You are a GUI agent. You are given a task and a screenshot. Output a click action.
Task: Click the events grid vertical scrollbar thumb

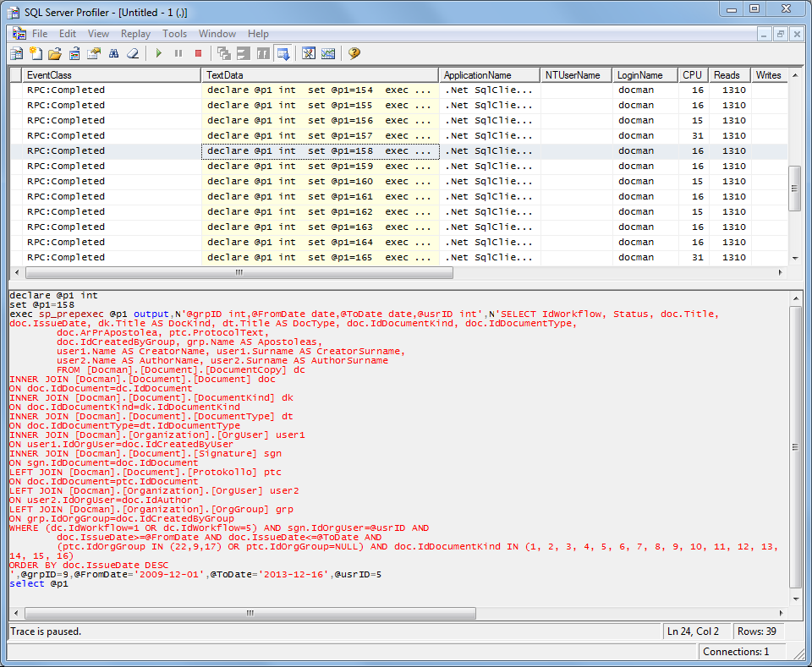[794, 189]
